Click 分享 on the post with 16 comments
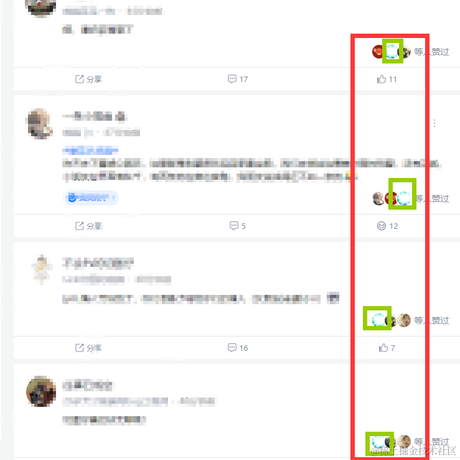The height and width of the screenshot is (460, 460). click(x=88, y=348)
